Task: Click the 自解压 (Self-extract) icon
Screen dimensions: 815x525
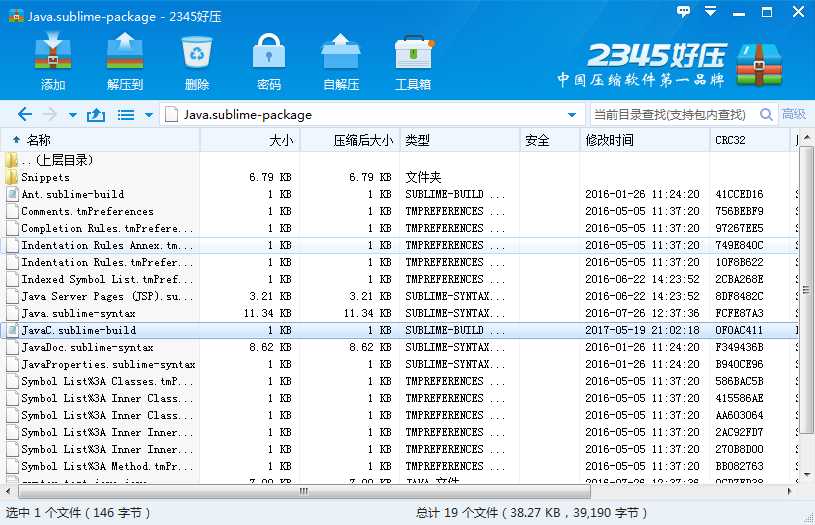Action: (x=340, y=51)
